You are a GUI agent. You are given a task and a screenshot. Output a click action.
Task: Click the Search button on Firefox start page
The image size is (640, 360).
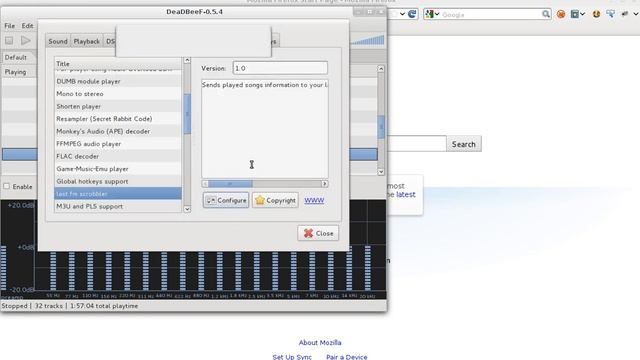(x=464, y=144)
